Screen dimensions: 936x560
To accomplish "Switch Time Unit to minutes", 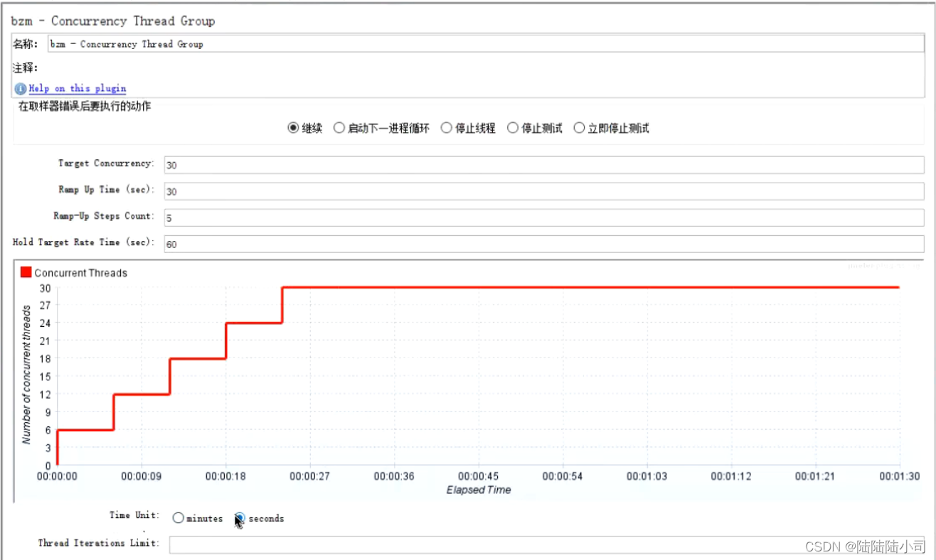I will point(178,518).
